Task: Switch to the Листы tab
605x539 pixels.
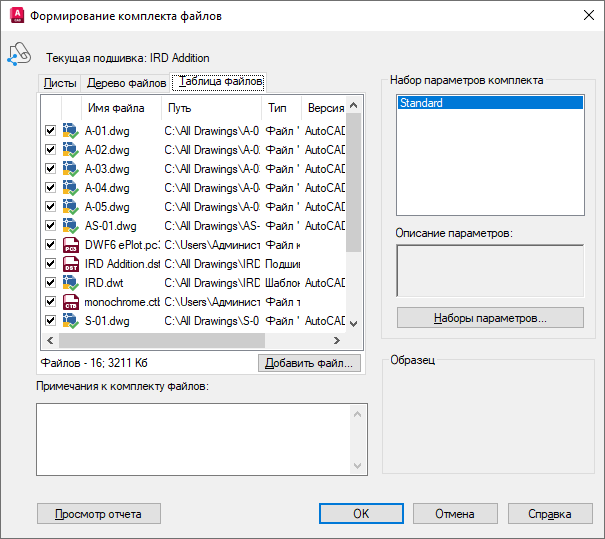Action: 59,83
